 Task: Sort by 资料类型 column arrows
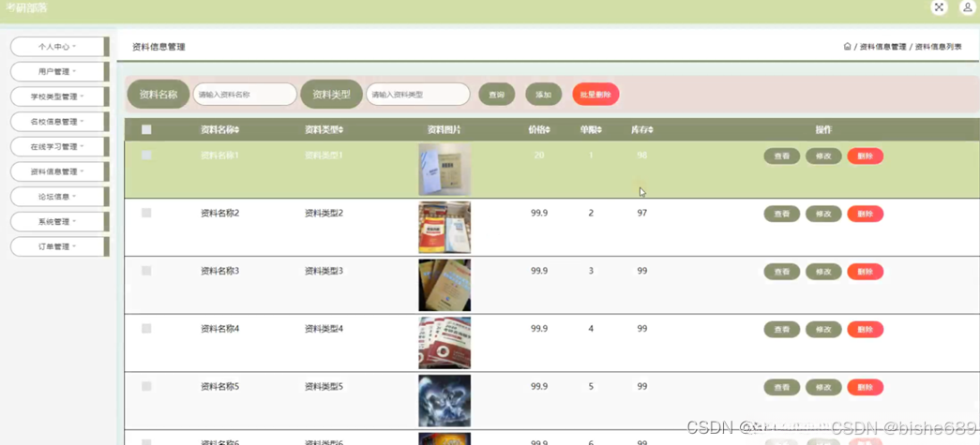point(340,130)
